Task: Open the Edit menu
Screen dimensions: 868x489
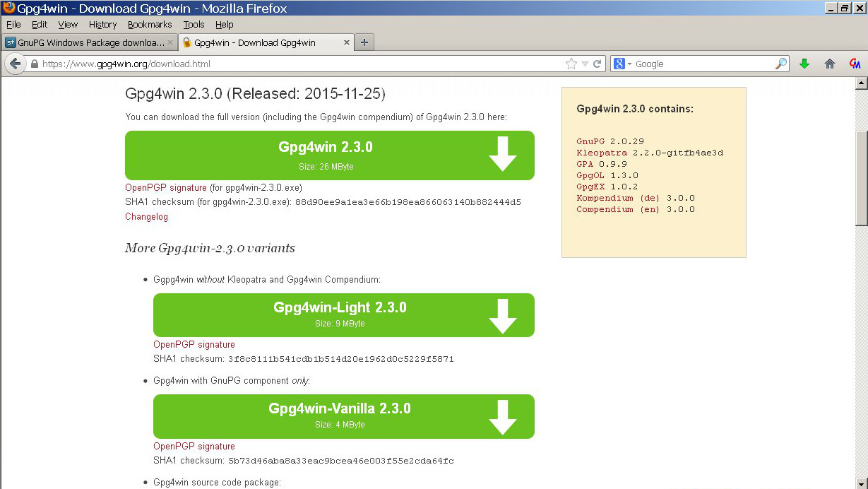Action: point(40,24)
